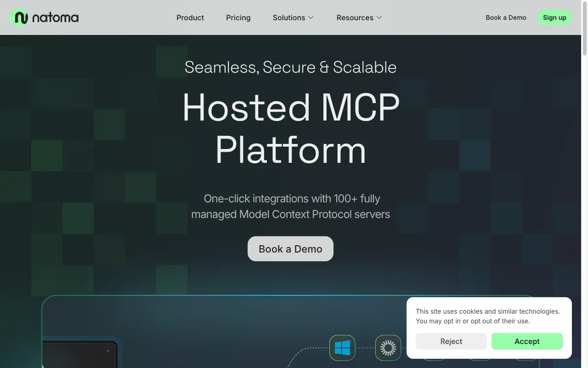Click the Hosted MCP Platform headline
The height and width of the screenshot is (368, 588).
(x=290, y=128)
